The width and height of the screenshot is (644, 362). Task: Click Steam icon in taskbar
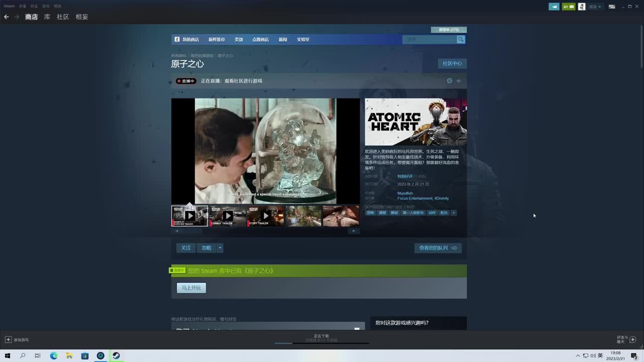tap(116, 355)
